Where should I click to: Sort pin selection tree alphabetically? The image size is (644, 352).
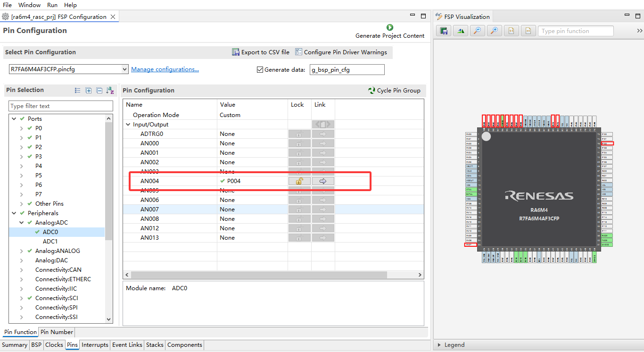[110, 90]
